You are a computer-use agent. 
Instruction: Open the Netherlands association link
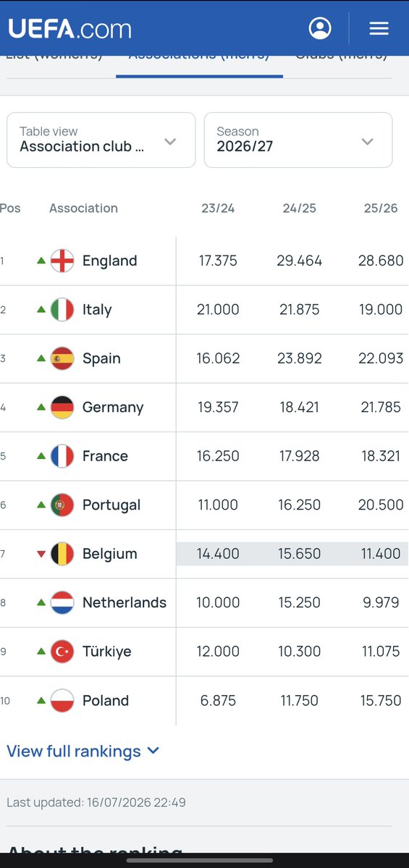[x=125, y=602]
